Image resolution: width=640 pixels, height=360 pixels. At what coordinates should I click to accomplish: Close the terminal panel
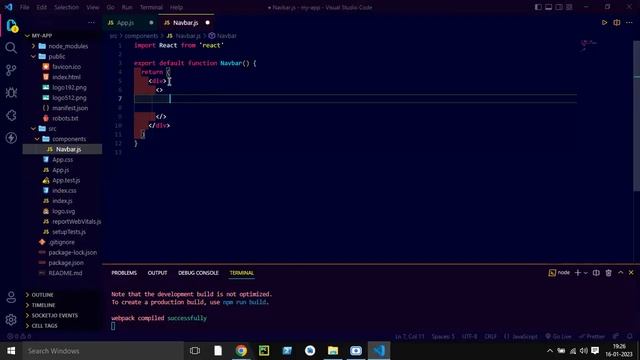pos(631,273)
